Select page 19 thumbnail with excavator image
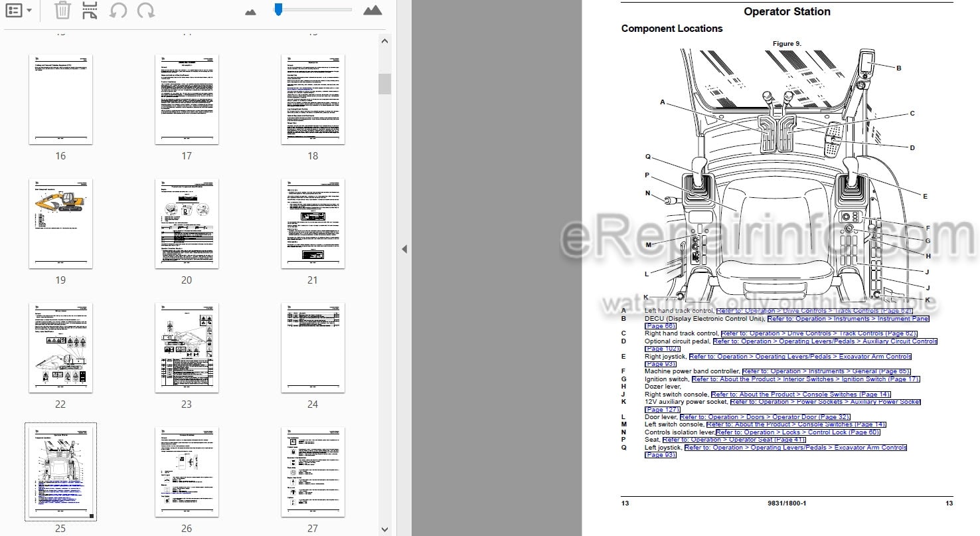 [x=60, y=224]
